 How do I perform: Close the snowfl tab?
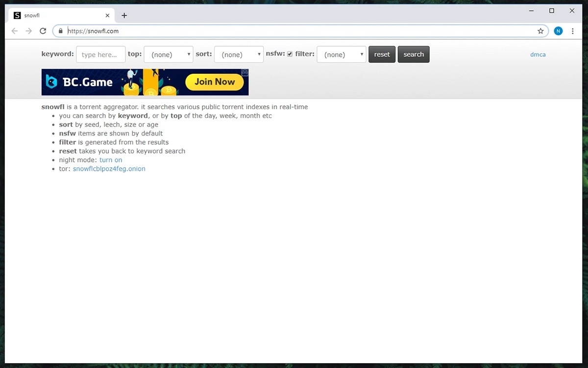(107, 15)
